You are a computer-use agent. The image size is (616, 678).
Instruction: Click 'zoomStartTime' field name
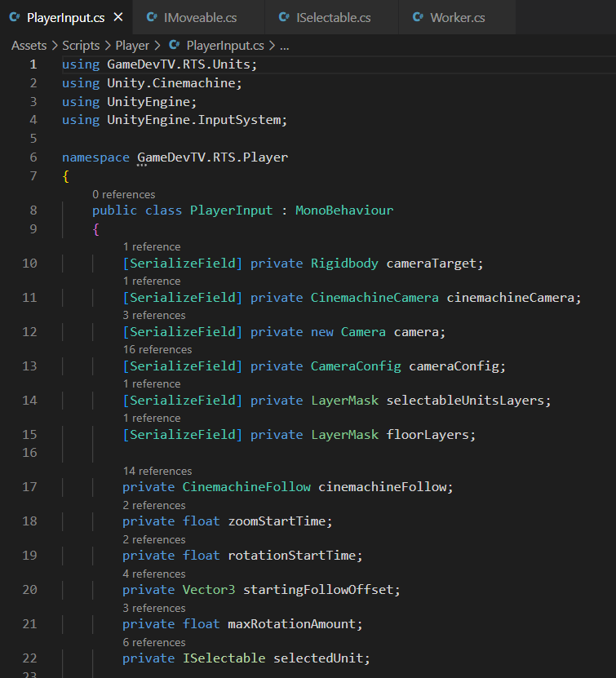[277, 521]
